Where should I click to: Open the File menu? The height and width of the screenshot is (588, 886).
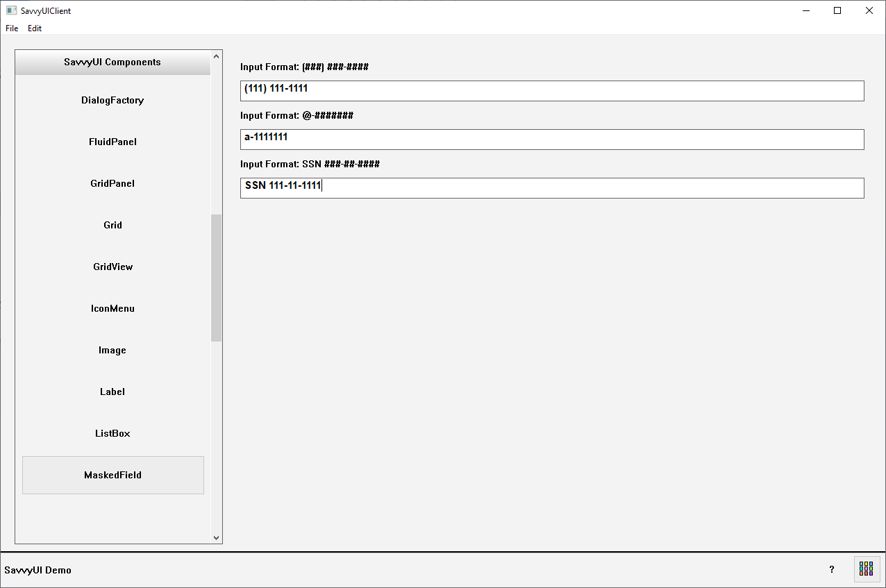click(12, 28)
